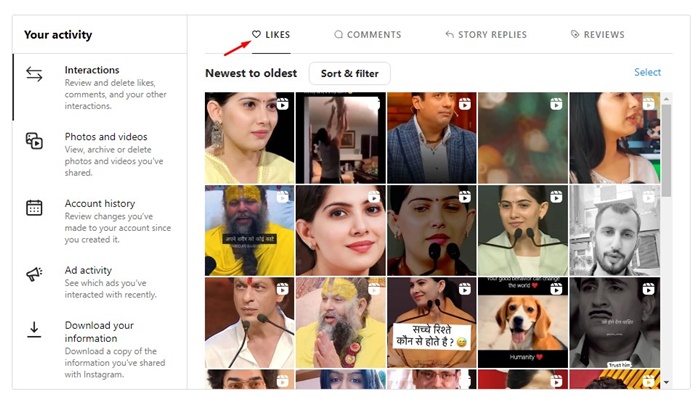Image resolution: width=700 pixels, height=399 pixels.
Task: Open the black-and-white bearded man reel
Action: (615, 230)
